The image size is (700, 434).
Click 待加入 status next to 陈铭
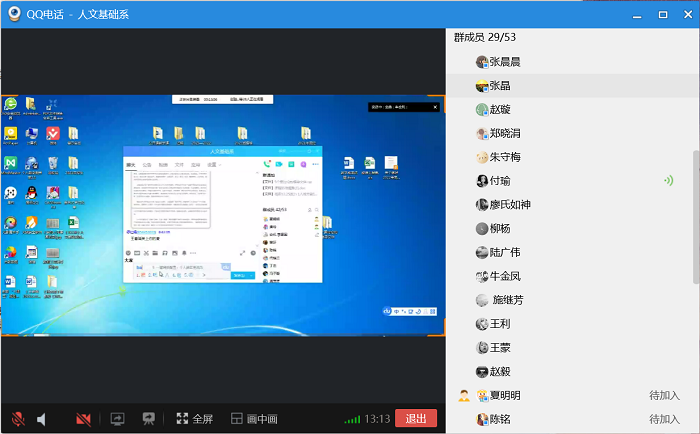coord(664,419)
